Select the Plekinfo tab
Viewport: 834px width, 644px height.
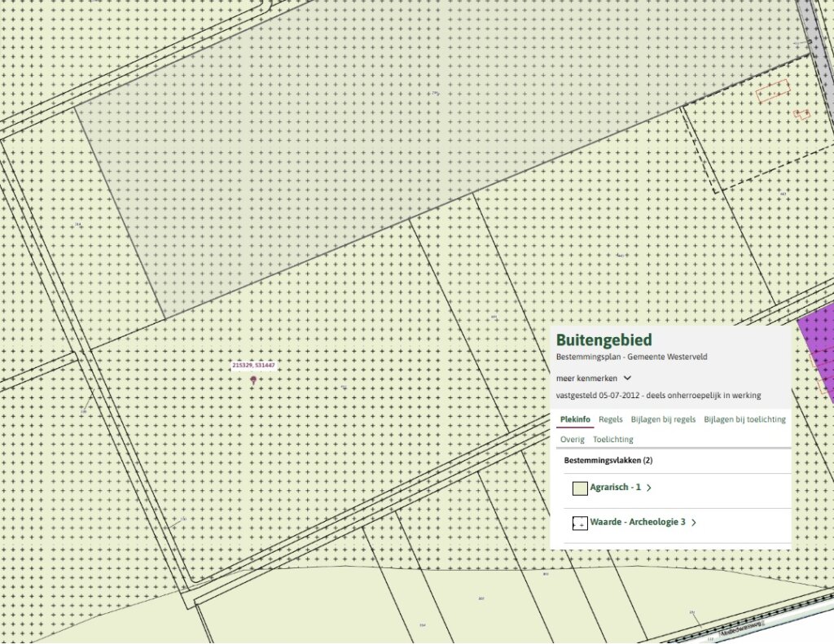[575, 419]
